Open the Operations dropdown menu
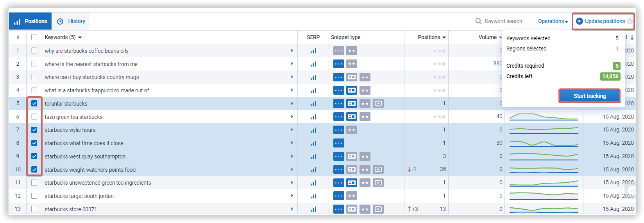644x223 pixels. (553, 22)
